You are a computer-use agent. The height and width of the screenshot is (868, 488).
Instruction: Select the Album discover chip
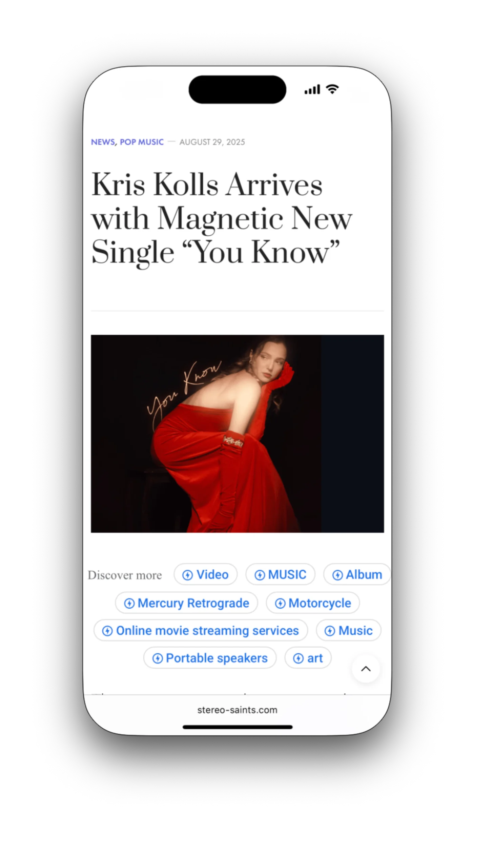pos(357,575)
